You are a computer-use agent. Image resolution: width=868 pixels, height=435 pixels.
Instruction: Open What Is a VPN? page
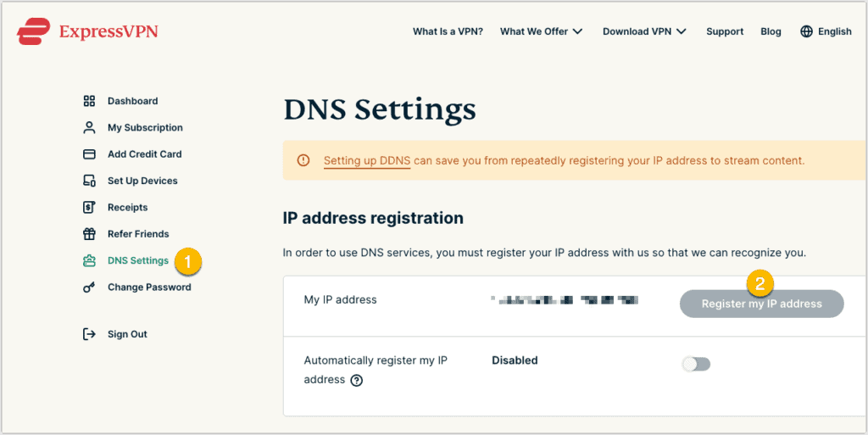tap(448, 31)
